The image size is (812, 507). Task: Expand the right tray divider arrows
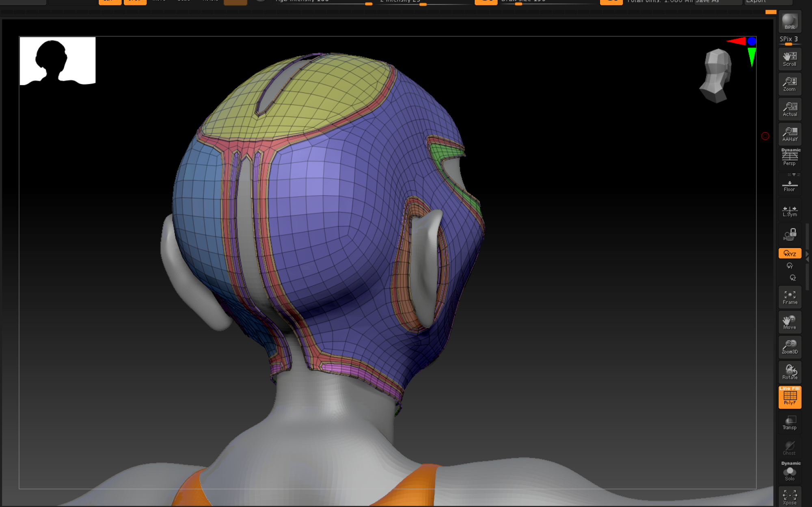tap(807, 257)
